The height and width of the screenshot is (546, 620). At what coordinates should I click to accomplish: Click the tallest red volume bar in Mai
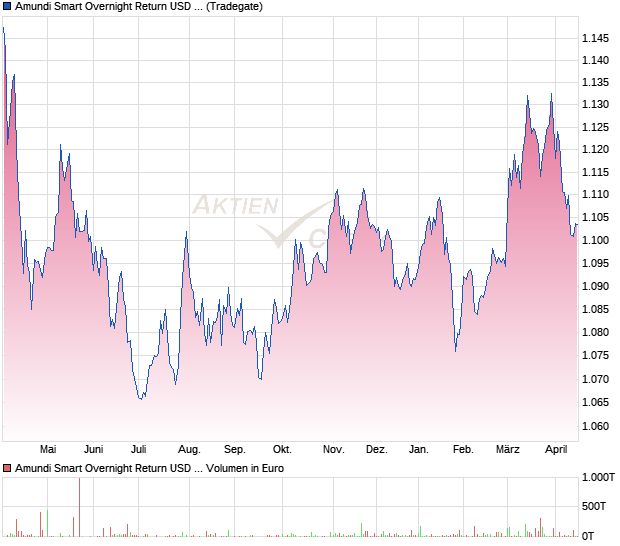point(79,507)
